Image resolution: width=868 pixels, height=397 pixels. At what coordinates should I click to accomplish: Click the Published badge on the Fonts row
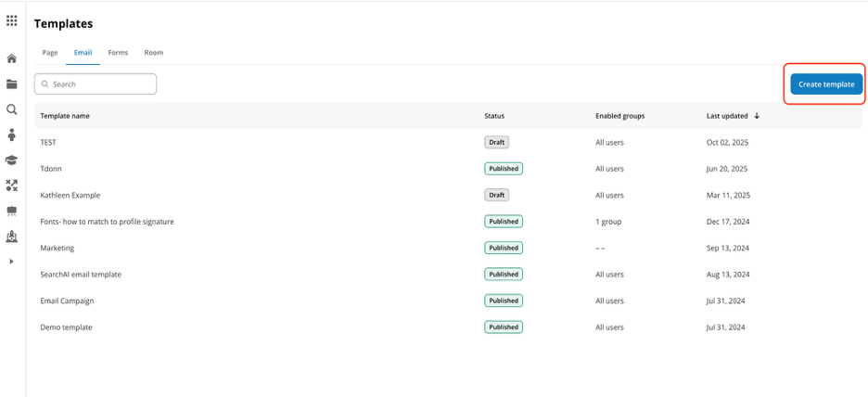(504, 222)
